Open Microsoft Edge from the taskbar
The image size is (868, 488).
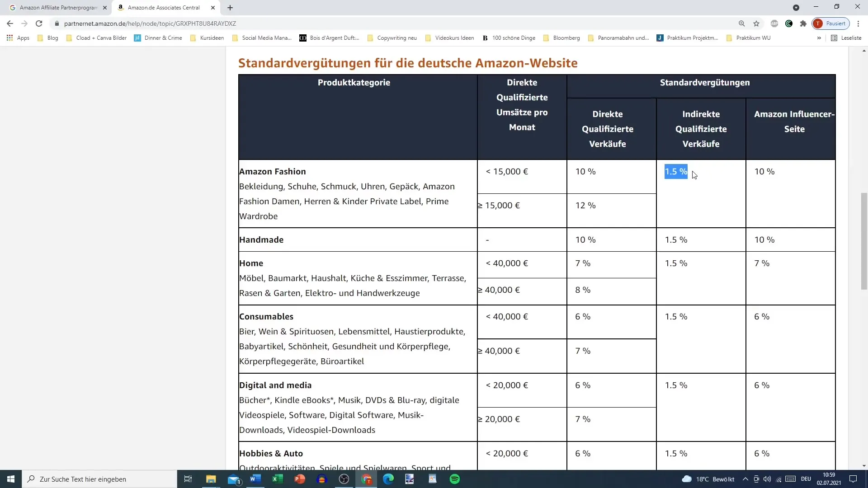coord(388,479)
